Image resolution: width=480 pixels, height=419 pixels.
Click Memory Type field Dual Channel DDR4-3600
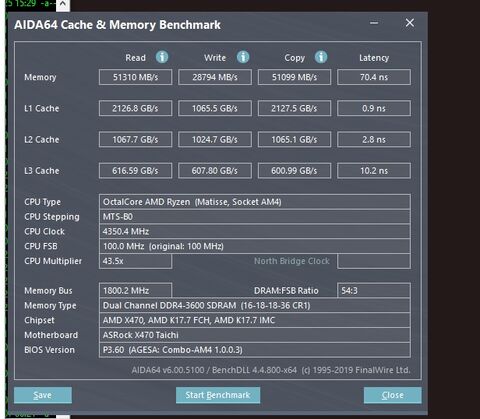[x=255, y=305]
